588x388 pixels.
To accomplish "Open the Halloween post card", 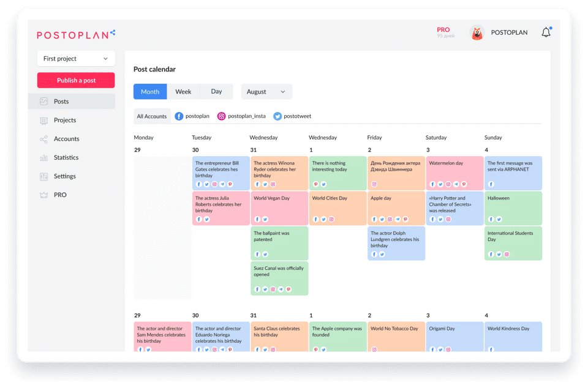I will click(513, 208).
